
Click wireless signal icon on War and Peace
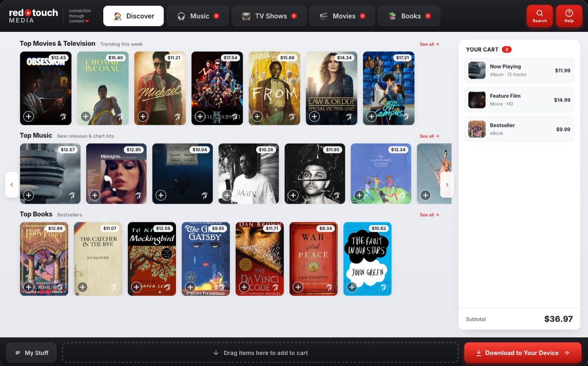click(x=329, y=287)
